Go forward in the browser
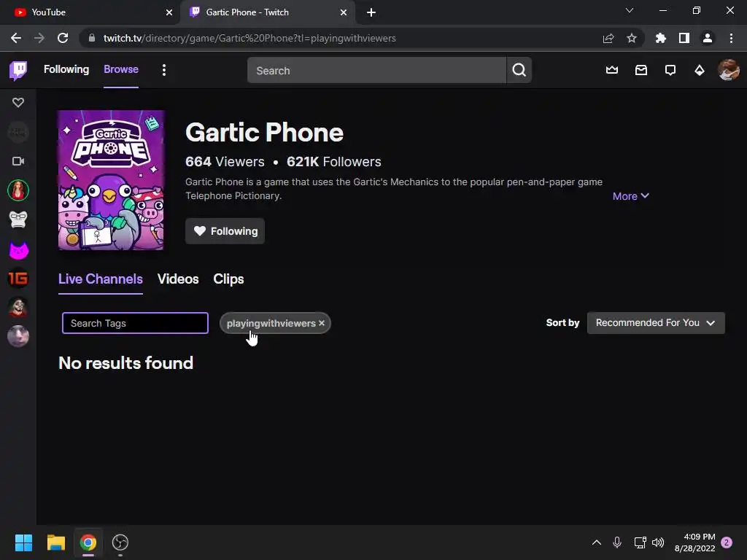This screenshot has width=747, height=560. tap(39, 38)
